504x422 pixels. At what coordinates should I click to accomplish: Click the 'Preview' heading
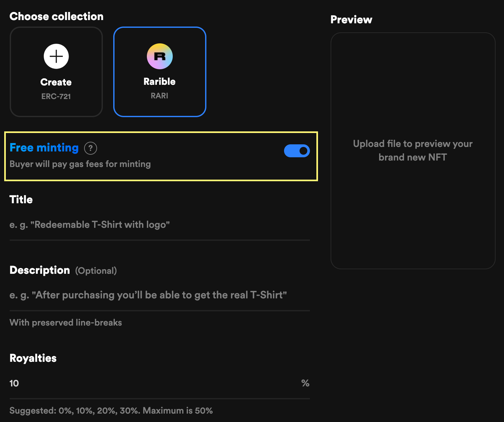point(351,20)
